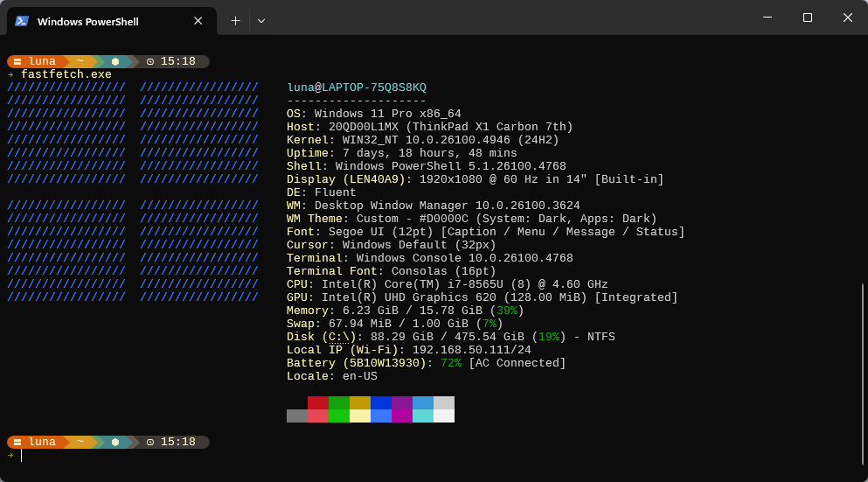The image size is (868, 482).
Task: Click the Locale: en-US line
Action: 332,376
